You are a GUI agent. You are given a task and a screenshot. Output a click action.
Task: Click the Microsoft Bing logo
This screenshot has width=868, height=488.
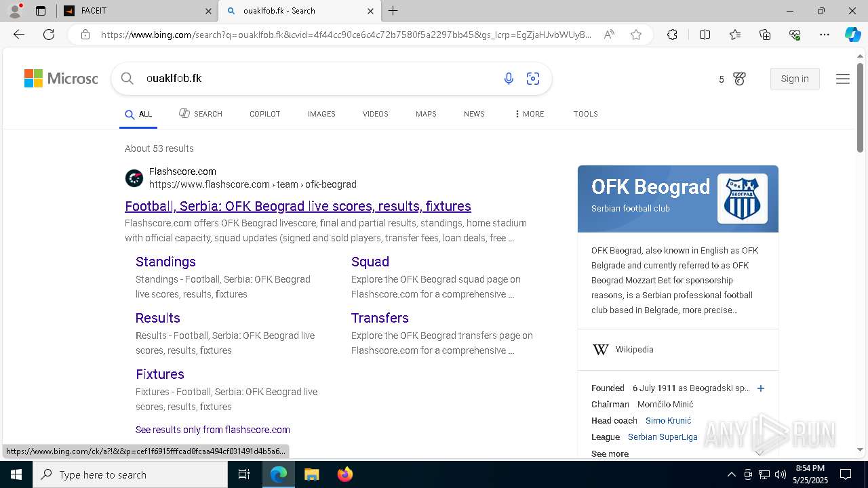tap(61, 79)
